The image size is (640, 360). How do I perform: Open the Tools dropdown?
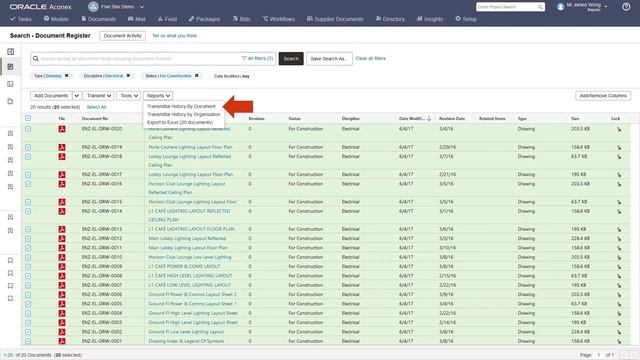click(x=128, y=96)
